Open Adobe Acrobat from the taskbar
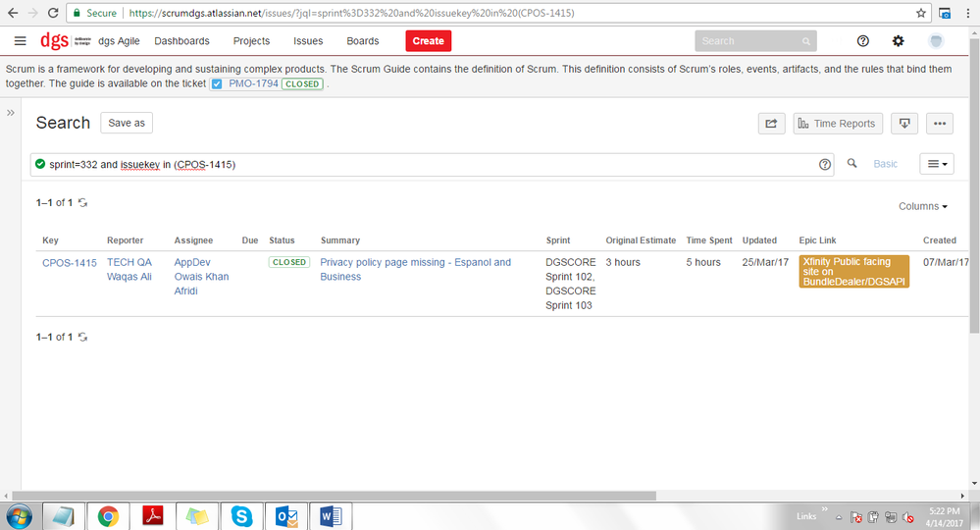 152,516
